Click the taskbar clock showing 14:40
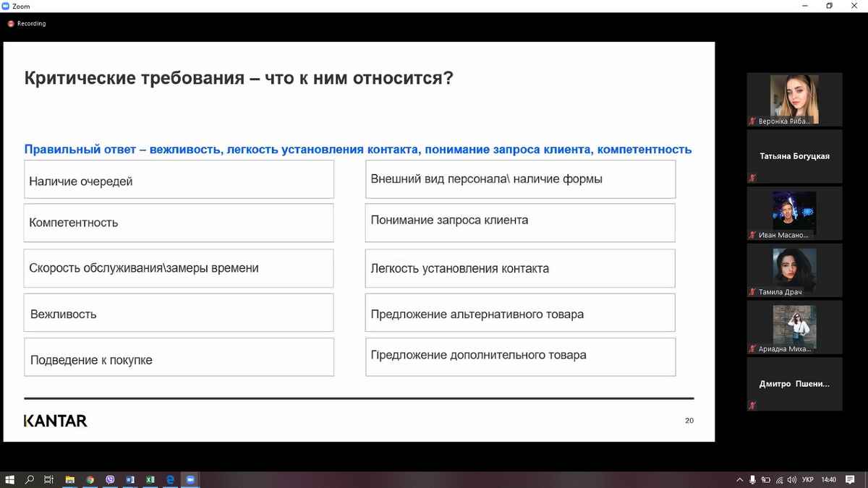Viewport: 868px width, 488px height. coord(829,479)
